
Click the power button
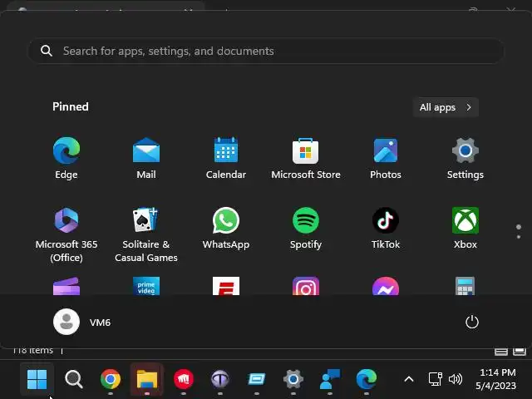(472, 322)
